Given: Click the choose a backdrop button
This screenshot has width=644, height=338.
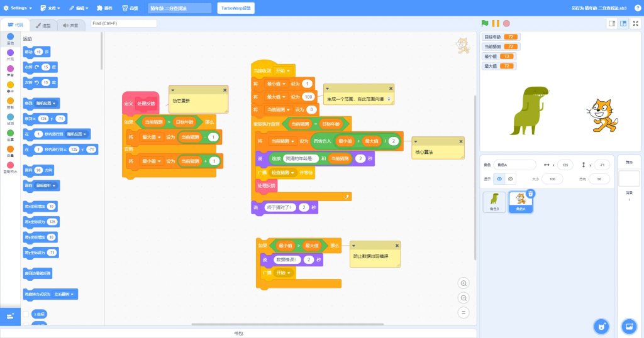Looking at the screenshot, I should coord(629,327).
